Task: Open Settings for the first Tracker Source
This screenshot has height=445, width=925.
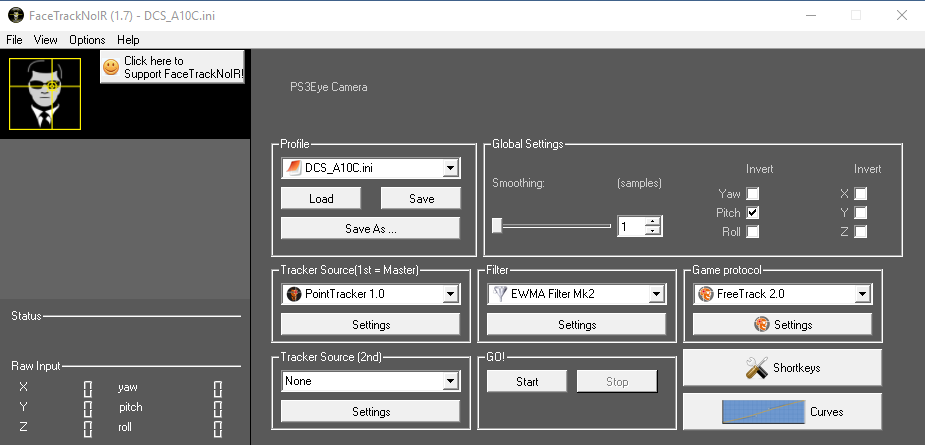Action: [x=370, y=325]
